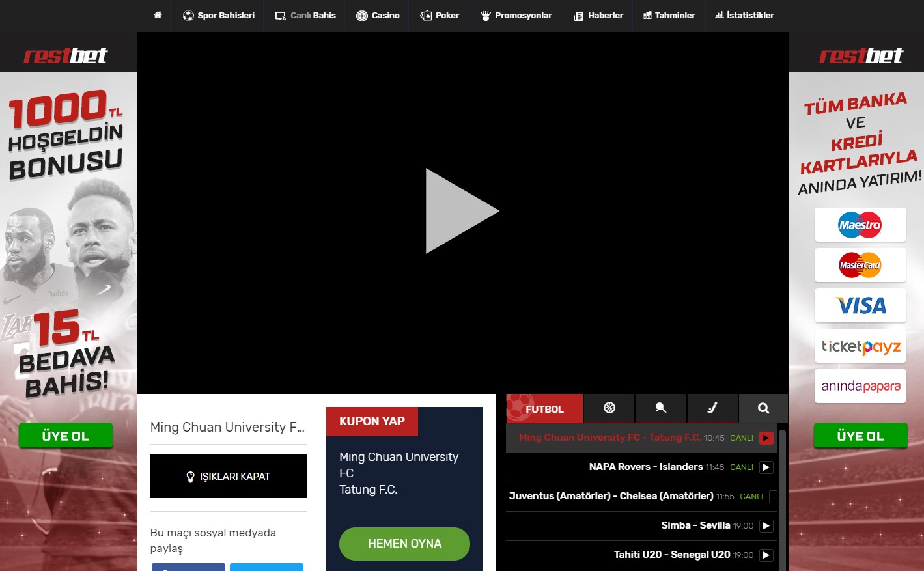Select the ice hockey tab icon
This screenshot has height=571, width=924.
[712, 408]
